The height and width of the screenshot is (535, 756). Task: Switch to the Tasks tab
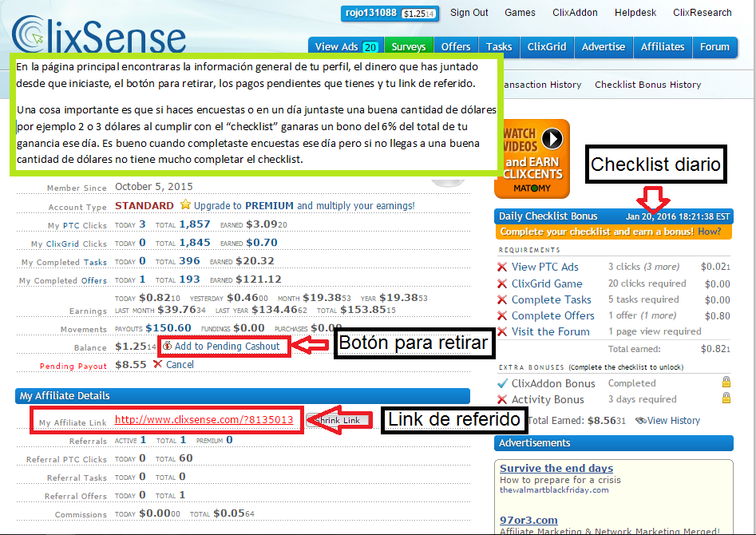tap(499, 47)
